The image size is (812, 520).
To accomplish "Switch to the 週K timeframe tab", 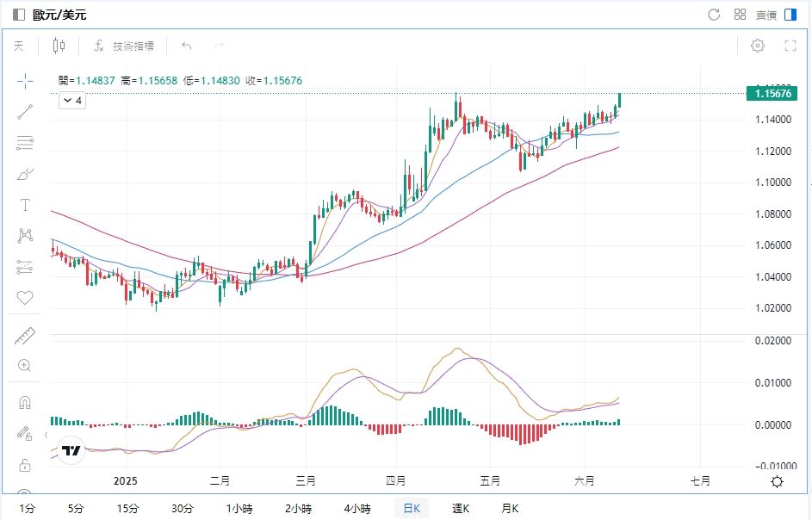I will 461,508.
